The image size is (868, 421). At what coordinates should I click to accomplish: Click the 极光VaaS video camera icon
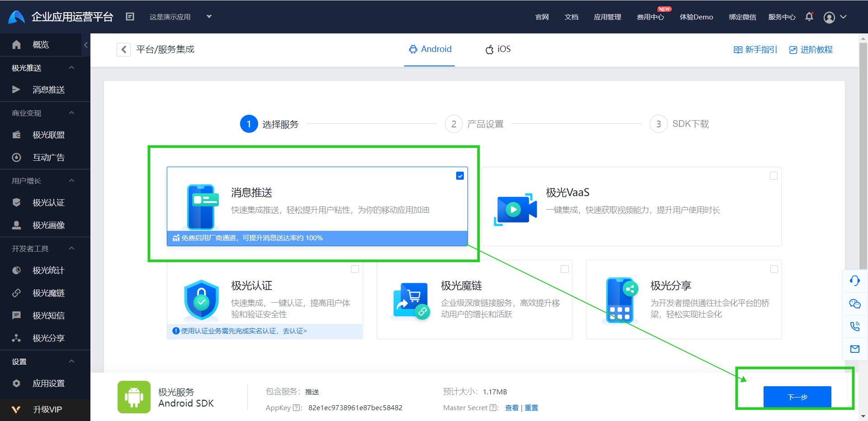click(515, 210)
